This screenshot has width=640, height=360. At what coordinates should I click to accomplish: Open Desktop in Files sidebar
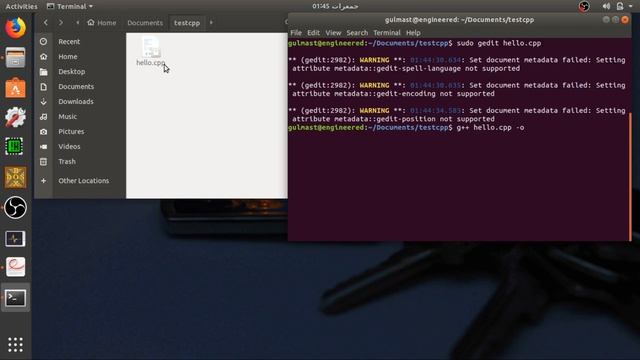pyautogui.click(x=72, y=72)
